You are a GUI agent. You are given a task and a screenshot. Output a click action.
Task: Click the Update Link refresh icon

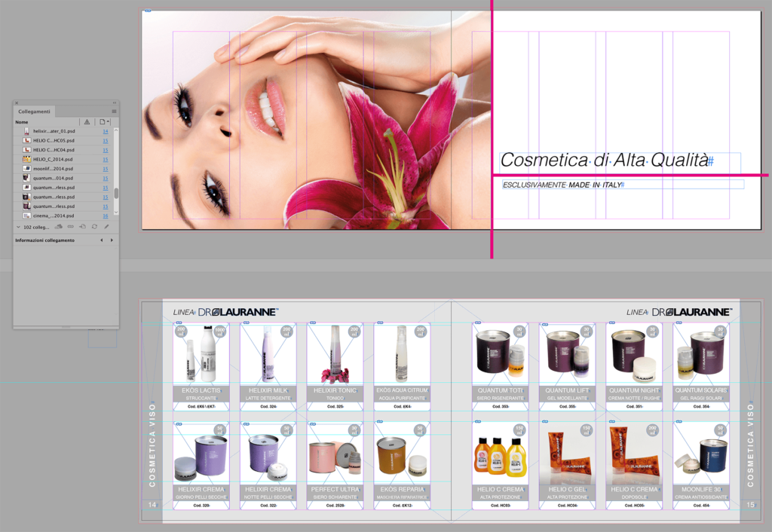(94, 227)
